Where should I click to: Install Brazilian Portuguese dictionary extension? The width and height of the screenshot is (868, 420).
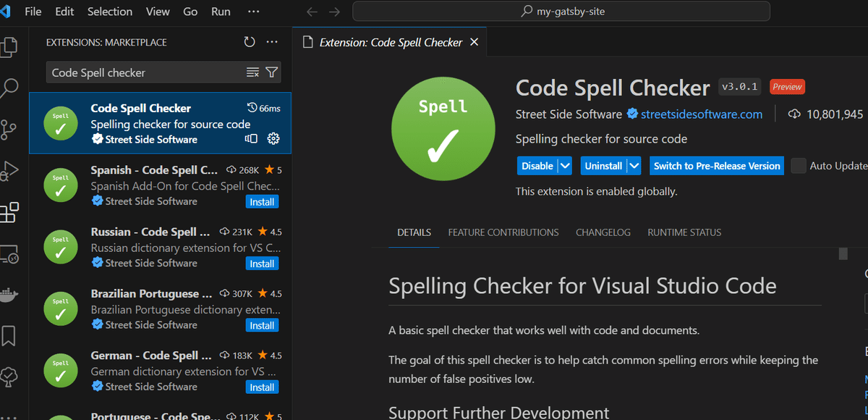[x=262, y=326]
